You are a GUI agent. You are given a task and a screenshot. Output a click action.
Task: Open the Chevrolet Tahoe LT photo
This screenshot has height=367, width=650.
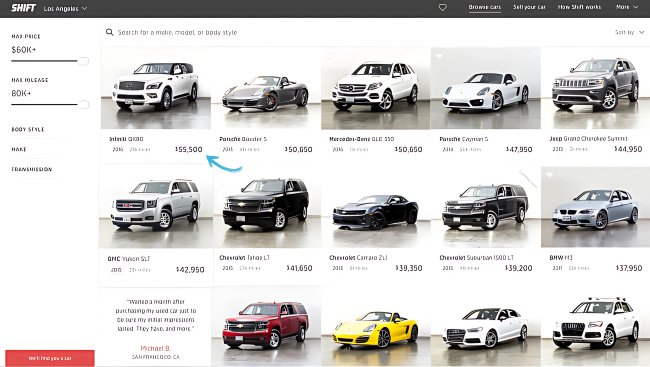click(266, 207)
